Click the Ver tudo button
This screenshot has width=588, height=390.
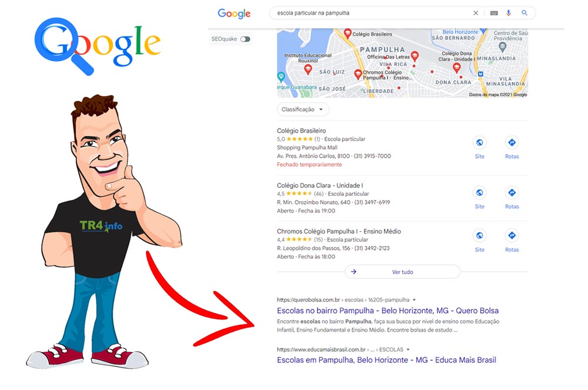pos(402,272)
